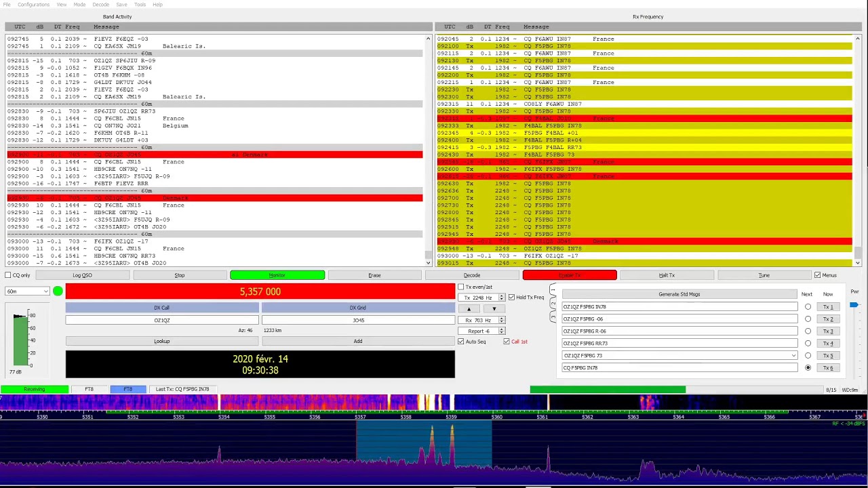This screenshot has height=488, width=868.
Task: Click the Tune button
Action: tap(764, 275)
